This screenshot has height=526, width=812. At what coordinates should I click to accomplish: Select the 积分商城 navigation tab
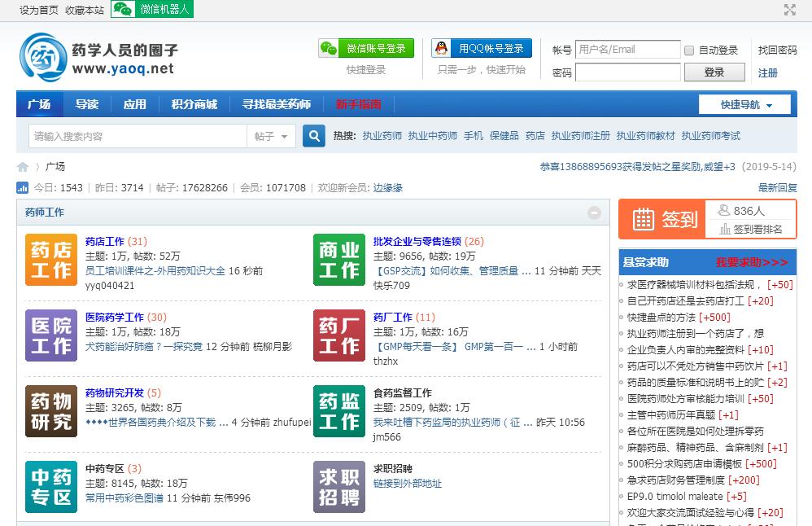pyautogui.click(x=194, y=104)
